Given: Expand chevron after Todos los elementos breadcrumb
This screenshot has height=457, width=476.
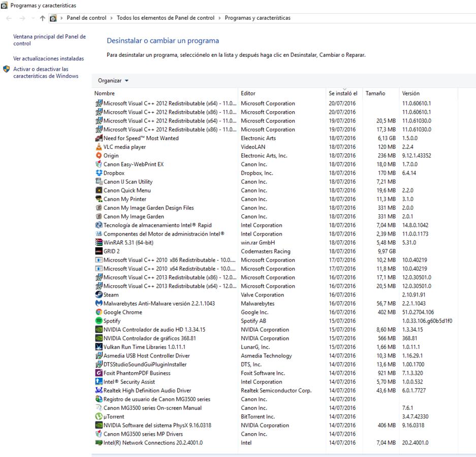Looking at the screenshot, I should [220, 18].
